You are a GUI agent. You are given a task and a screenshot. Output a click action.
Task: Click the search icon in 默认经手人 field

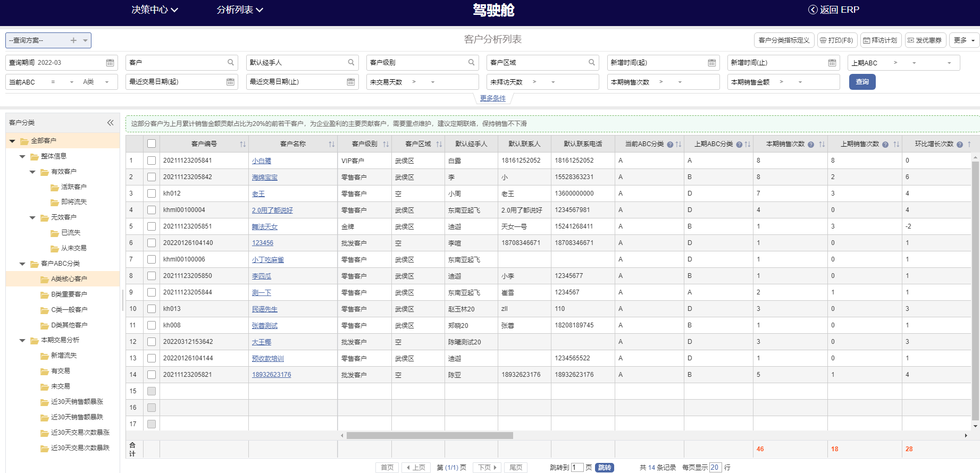click(351, 63)
